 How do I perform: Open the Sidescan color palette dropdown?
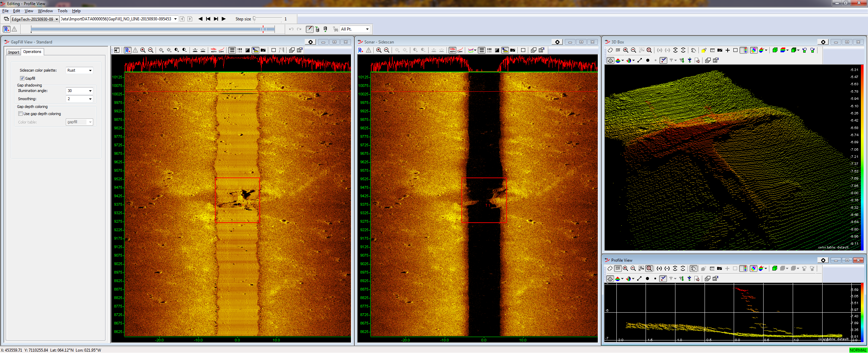(x=79, y=70)
